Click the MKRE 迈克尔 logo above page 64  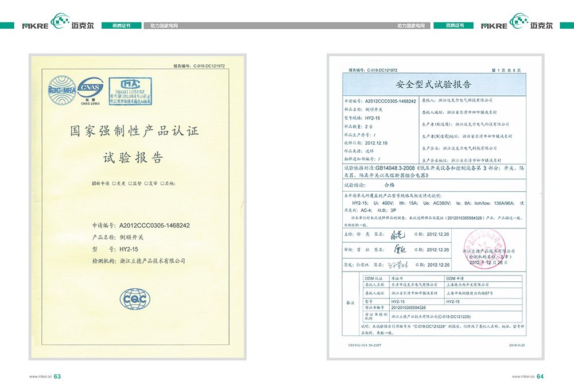517,22
